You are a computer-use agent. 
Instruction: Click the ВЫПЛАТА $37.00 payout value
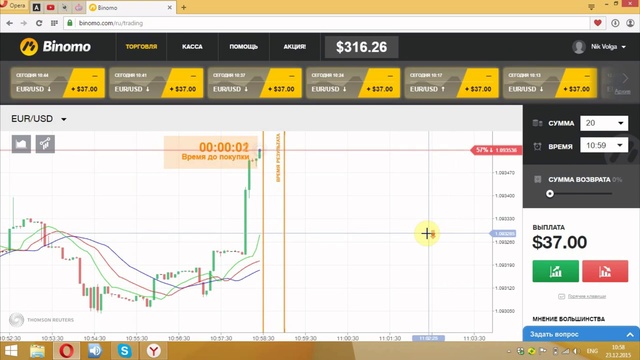[x=560, y=242]
